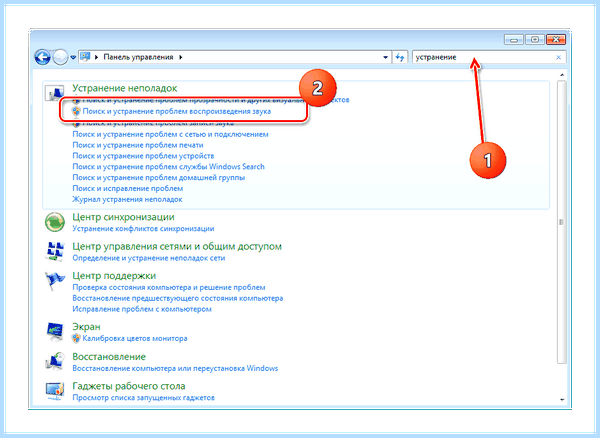The height and width of the screenshot is (438, 600).
Task: Open the recent pages dropdown arrow
Action: [73, 57]
